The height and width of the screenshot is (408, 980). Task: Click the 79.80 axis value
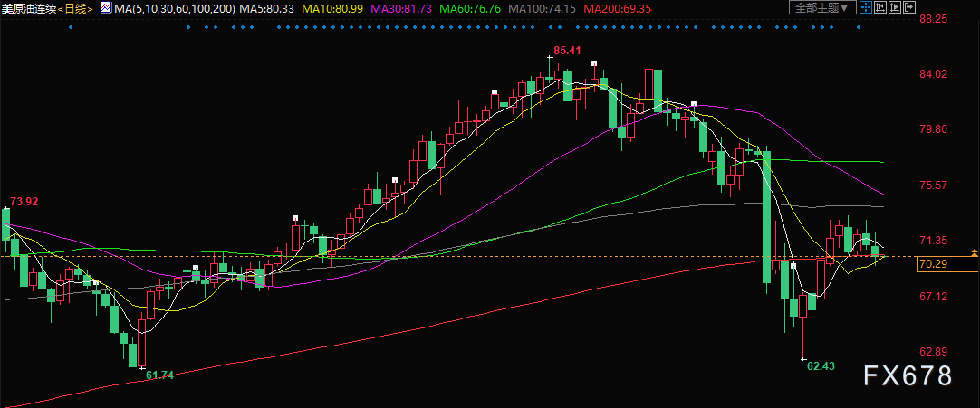coord(934,129)
